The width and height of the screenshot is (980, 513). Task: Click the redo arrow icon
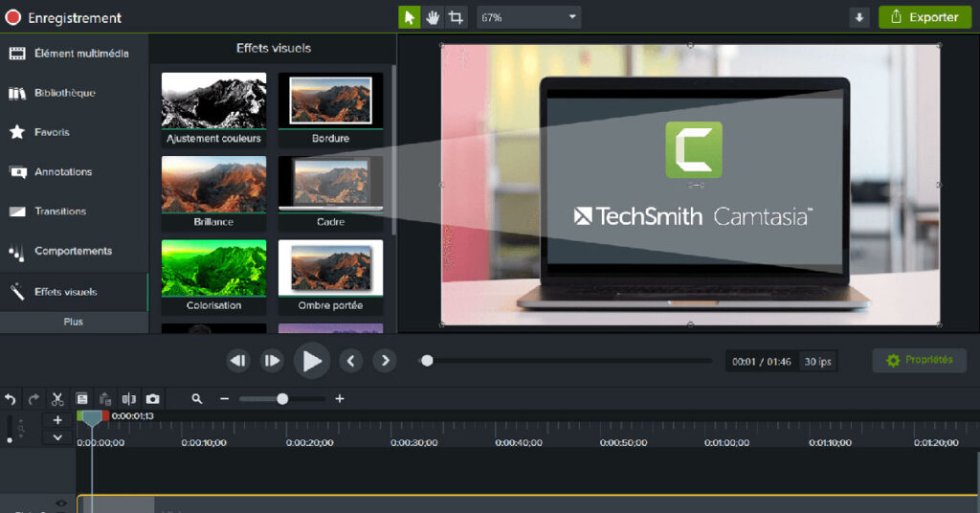click(33, 399)
